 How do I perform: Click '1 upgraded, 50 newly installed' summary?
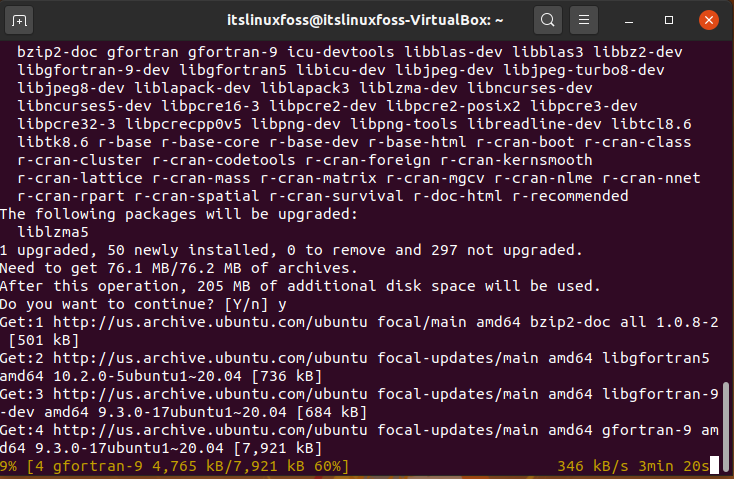coord(139,250)
